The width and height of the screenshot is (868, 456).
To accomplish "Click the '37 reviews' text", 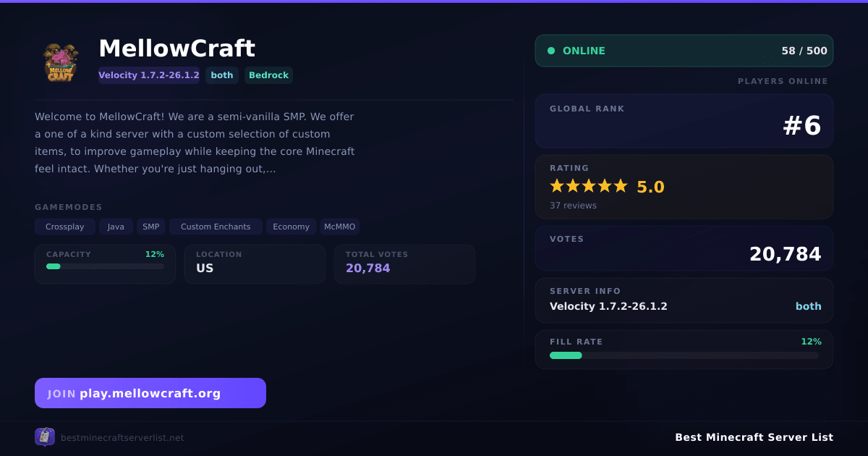I will (x=573, y=206).
